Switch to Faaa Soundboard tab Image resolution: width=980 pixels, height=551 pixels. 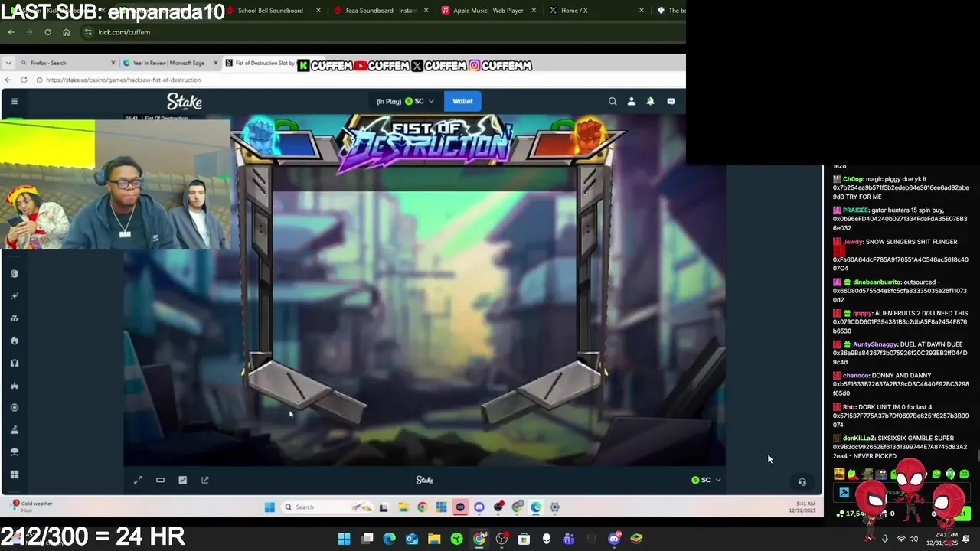[381, 11]
